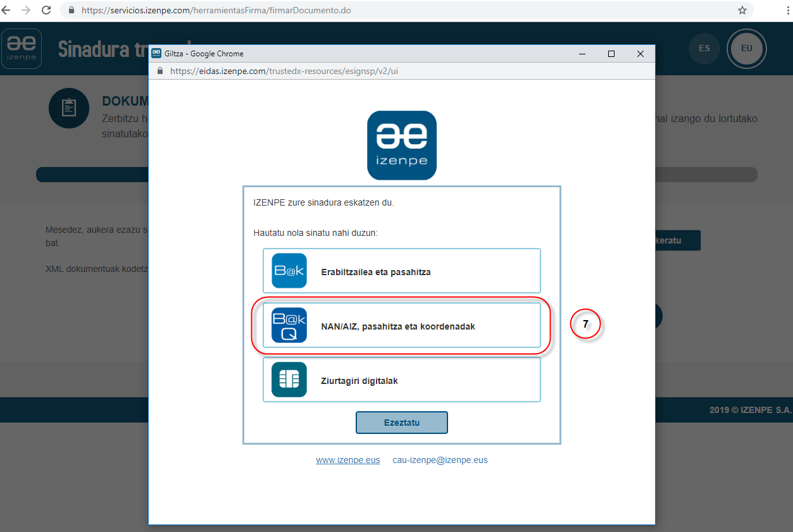Image resolution: width=793 pixels, height=532 pixels.
Task: Bookmark this page with star icon
Action: (742, 10)
